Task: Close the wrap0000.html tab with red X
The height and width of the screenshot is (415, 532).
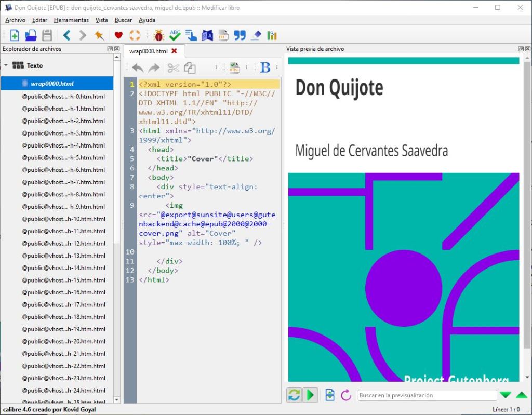Action: point(175,51)
